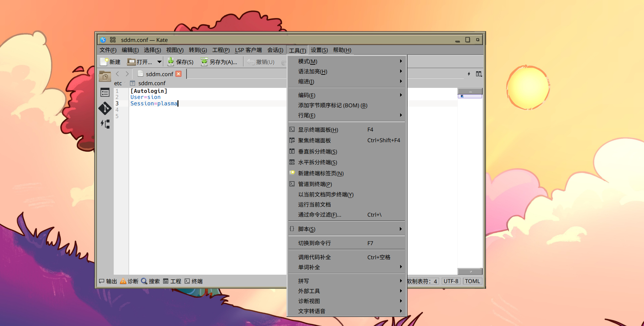Image resolution: width=644 pixels, height=326 pixels.
Task: Toggle the output (输出) bottom panel
Action: [108, 281]
